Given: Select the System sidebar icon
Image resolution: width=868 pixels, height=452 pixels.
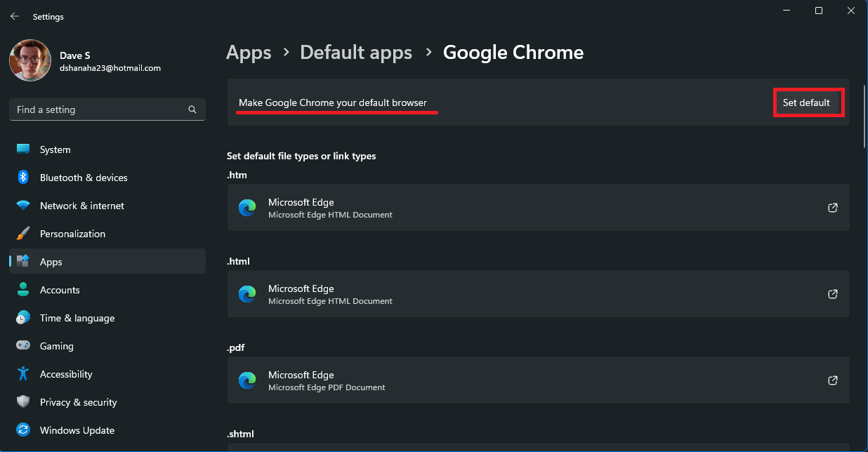Looking at the screenshot, I should click(x=23, y=149).
